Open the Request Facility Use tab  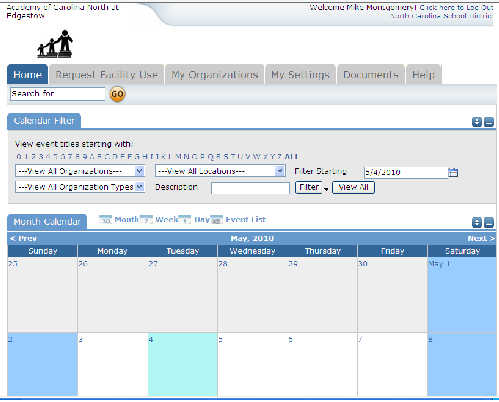(x=106, y=74)
